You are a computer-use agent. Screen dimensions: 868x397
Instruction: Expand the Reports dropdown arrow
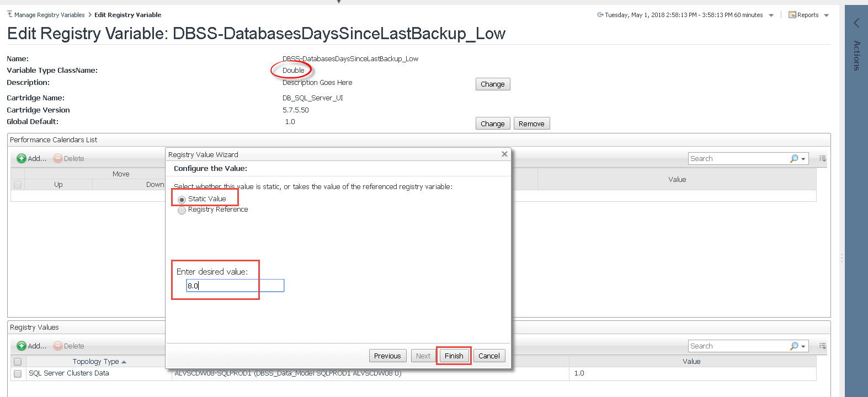tap(826, 15)
